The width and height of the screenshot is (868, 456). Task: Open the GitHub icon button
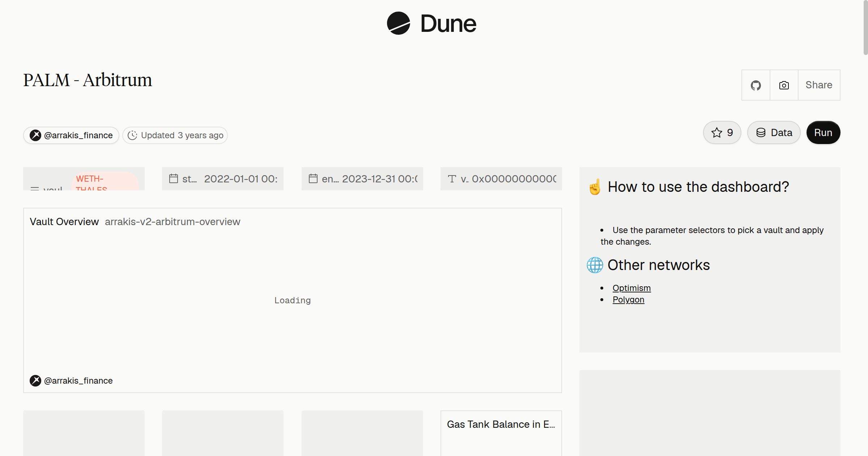coord(756,85)
